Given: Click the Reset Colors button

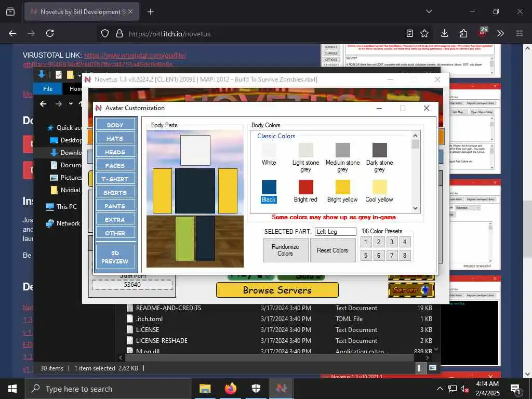Looking at the screenshot, I should [x=332, y=250].
